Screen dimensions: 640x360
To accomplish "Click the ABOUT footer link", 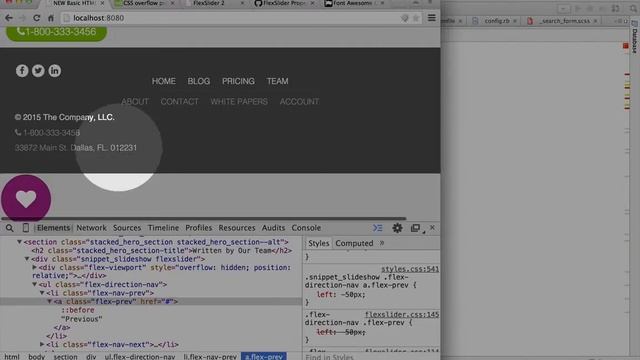I will point(135,102).
